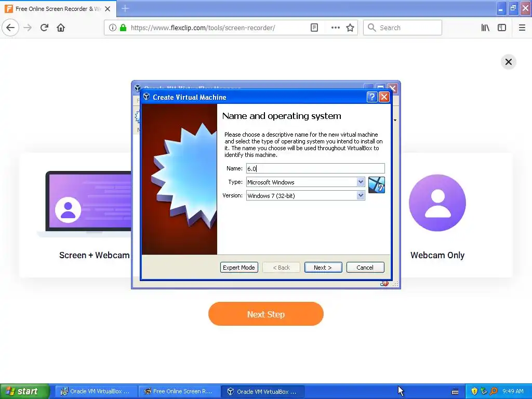
Task: Click the Screen + Webcam label
Action: (x=95, y=255)
